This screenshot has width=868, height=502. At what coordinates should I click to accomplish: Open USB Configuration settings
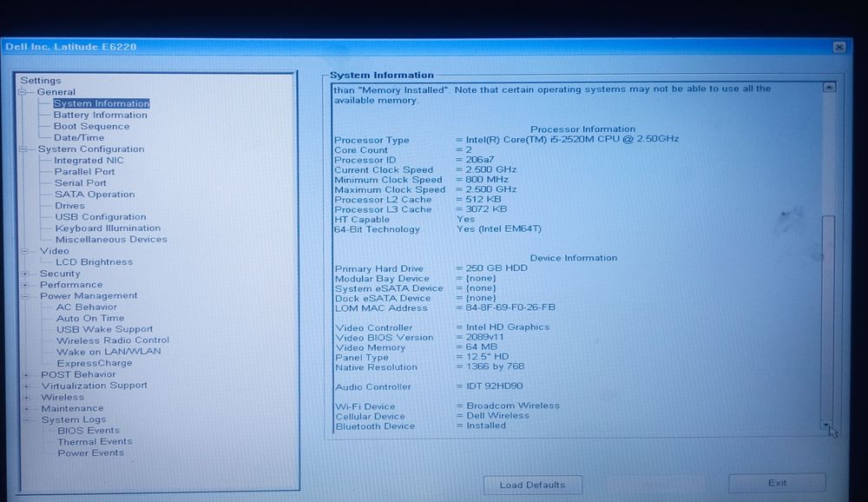click(101, 217)
